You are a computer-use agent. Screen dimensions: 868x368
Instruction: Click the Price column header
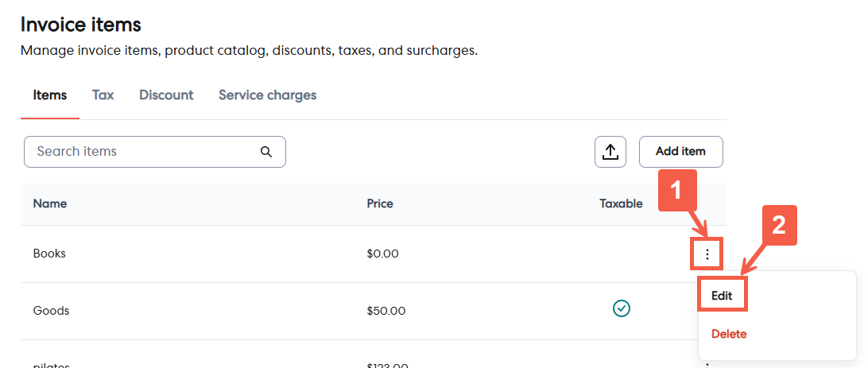pos(380,203)
